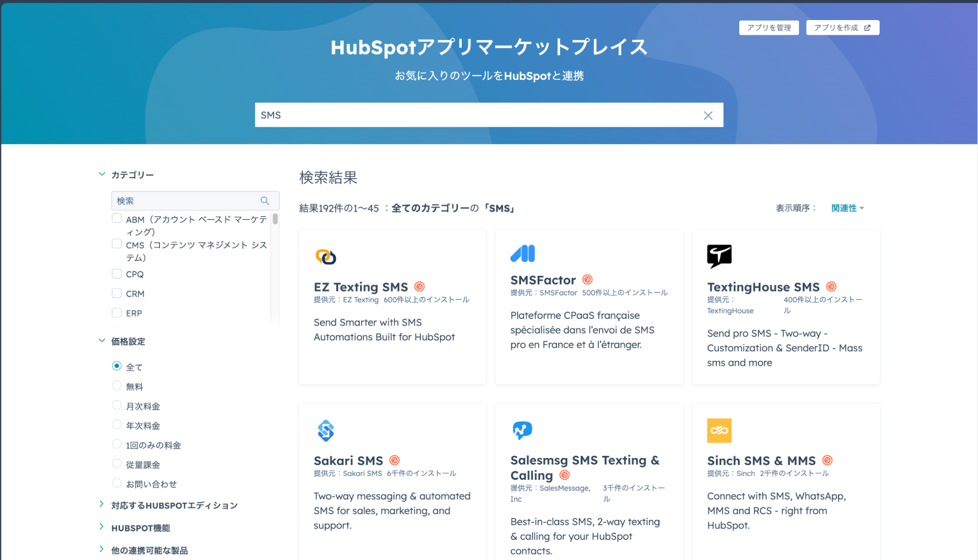Image resolution: width=978 pixels, height=560 pixels.
Task: Click external link icon on アプリを作成
Action: pos(867,28)
